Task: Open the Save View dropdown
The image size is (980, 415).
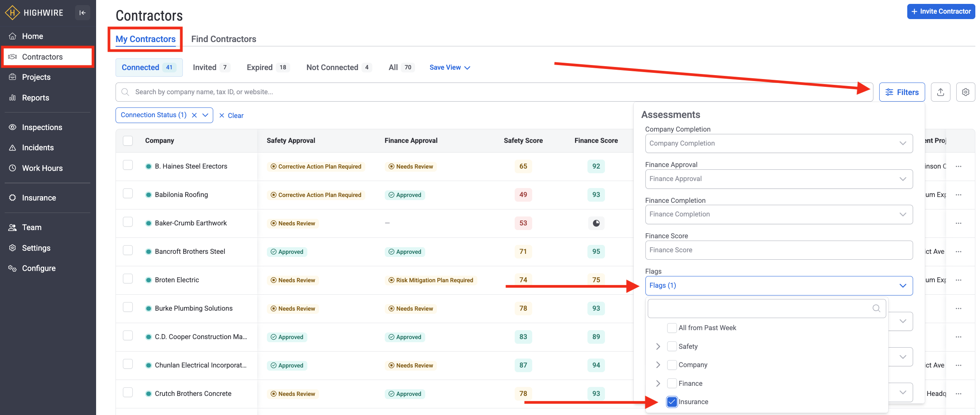Action: coord(450,68)
